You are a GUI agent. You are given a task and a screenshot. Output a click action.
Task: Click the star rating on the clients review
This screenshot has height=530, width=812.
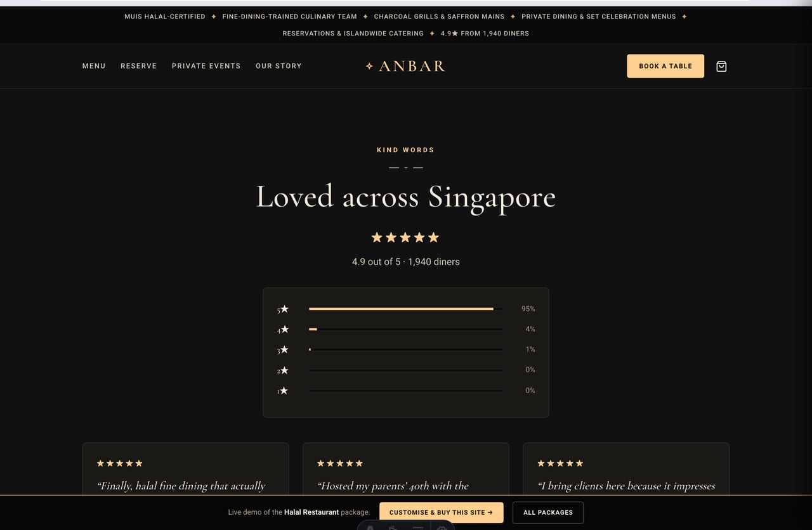pos(560,463)
